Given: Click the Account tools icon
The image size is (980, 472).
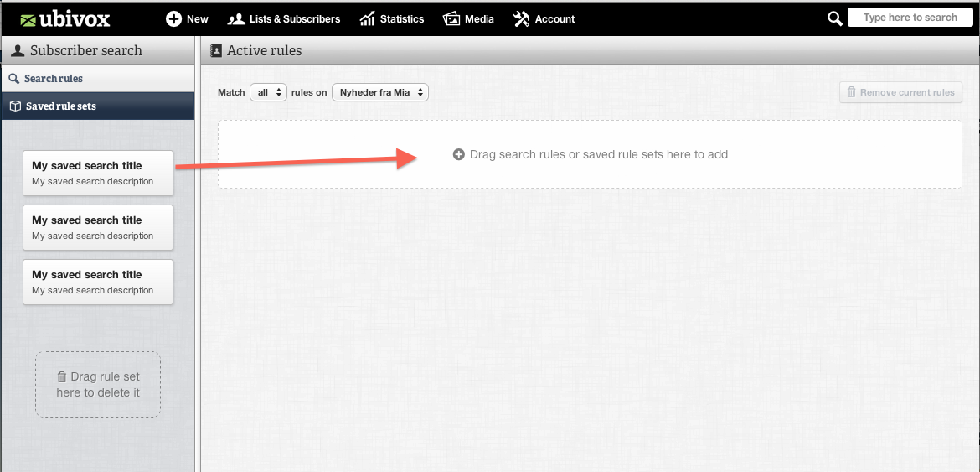Looking at the screenshot, I should [521, 18].
